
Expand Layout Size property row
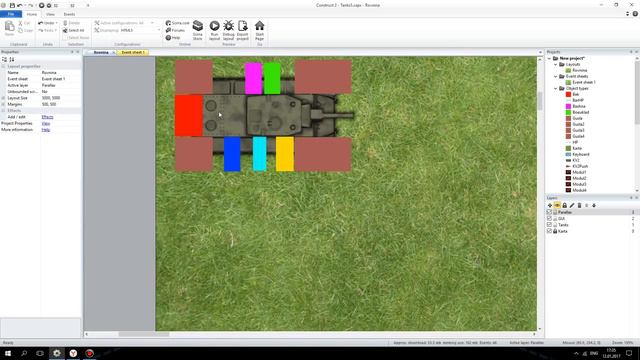(x=3, y=98)
